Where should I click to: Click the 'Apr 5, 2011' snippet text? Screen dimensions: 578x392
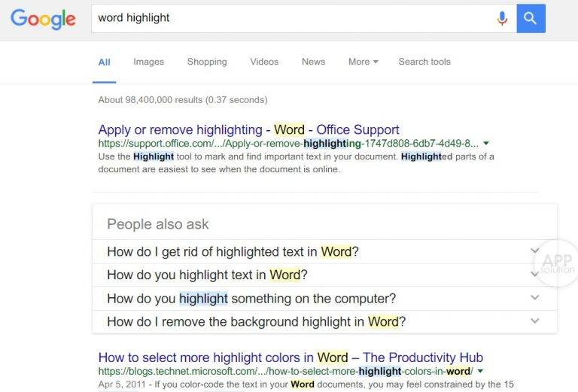pyautogui.click(x=306, y=384)
